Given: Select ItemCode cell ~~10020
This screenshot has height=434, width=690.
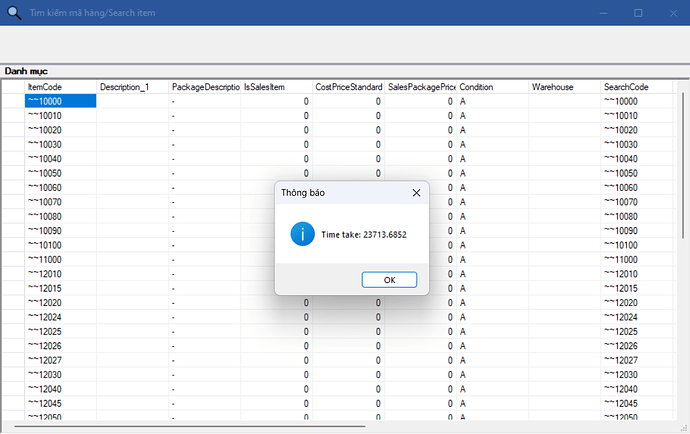Looking at the screenshot, I should tap(60, 130).
